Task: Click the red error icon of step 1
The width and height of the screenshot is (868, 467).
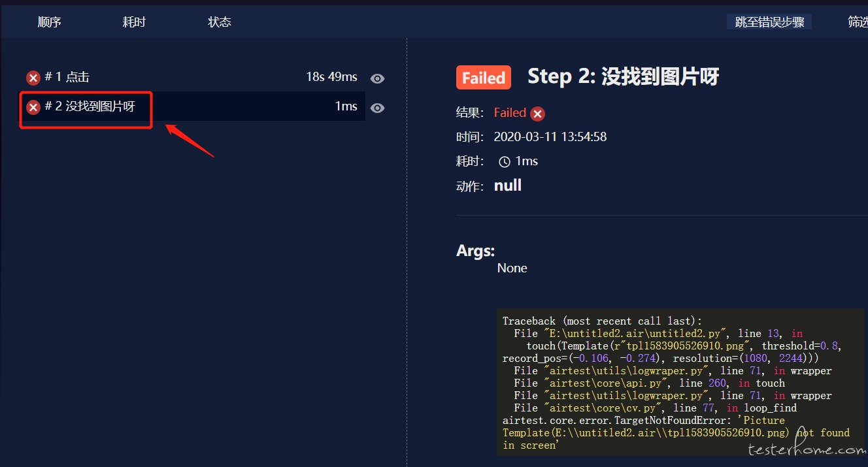Action: [x=33, y=78]
